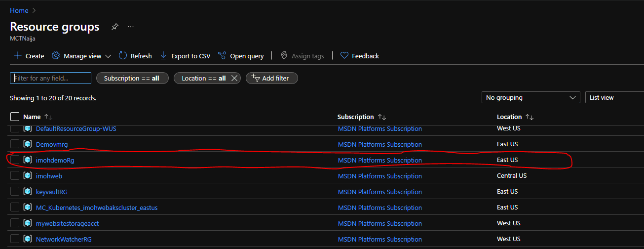Viewport: 644px width, 249px height.
Task: Click Export to CSV
Action: [x=185, y=56]
